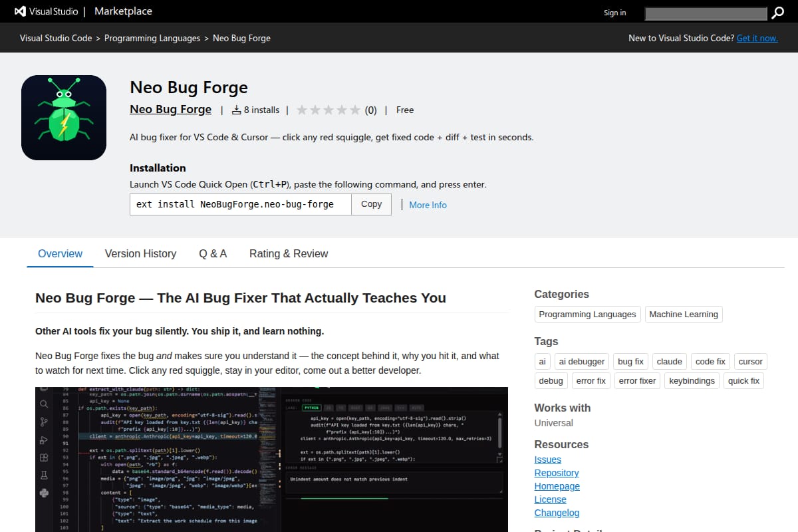Open the License link
The height and width of the screenshot is (532, 798).
tap(550, 499)
